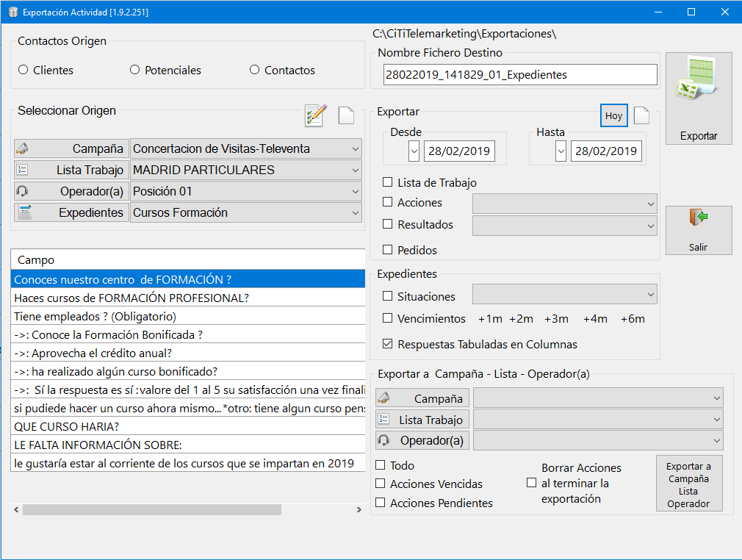Enable the Lista de Trabajo checkbox
742x560 pixels.
(x=388, y=182)
